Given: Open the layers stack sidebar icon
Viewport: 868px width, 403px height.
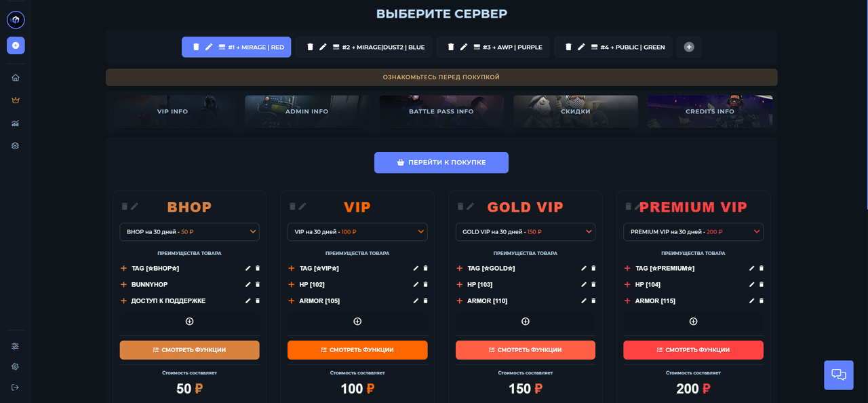Looking at the screenshot, I should [x=16, y=146].
